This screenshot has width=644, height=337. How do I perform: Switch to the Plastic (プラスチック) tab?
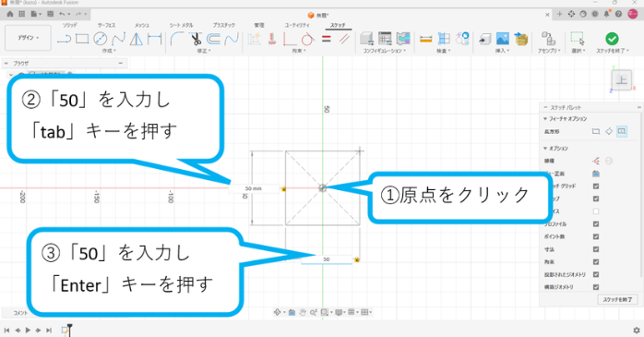pyautogui.click(x=224, y=26)
